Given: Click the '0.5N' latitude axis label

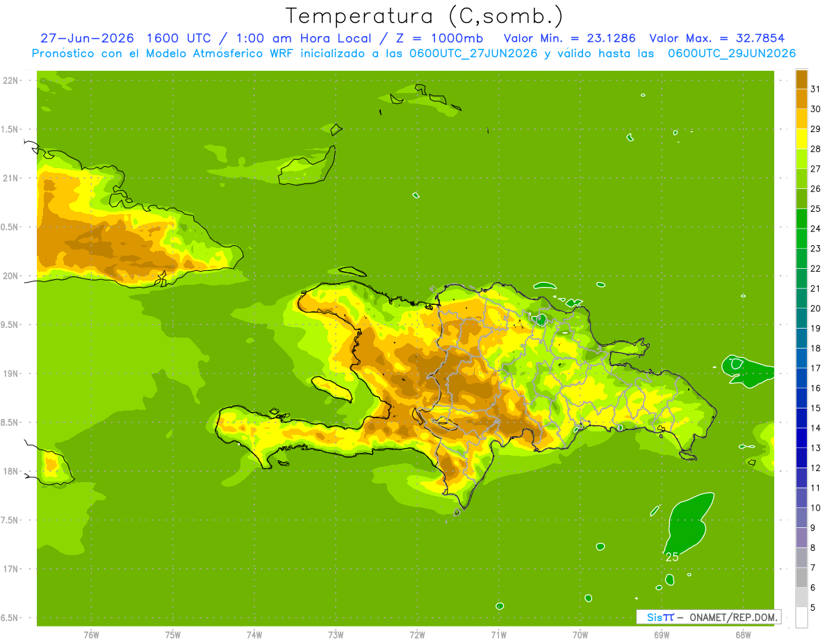Looking at the screenshot, I should [10, 227].
